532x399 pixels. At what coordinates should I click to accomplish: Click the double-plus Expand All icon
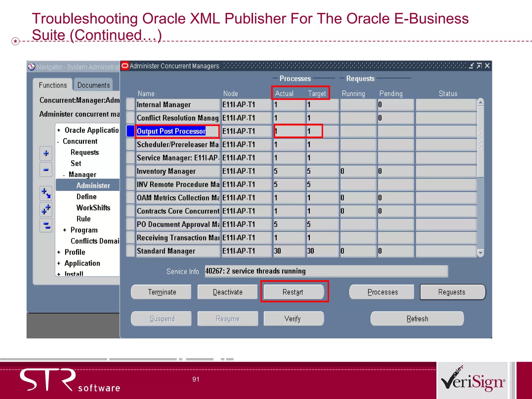[46, 209]
